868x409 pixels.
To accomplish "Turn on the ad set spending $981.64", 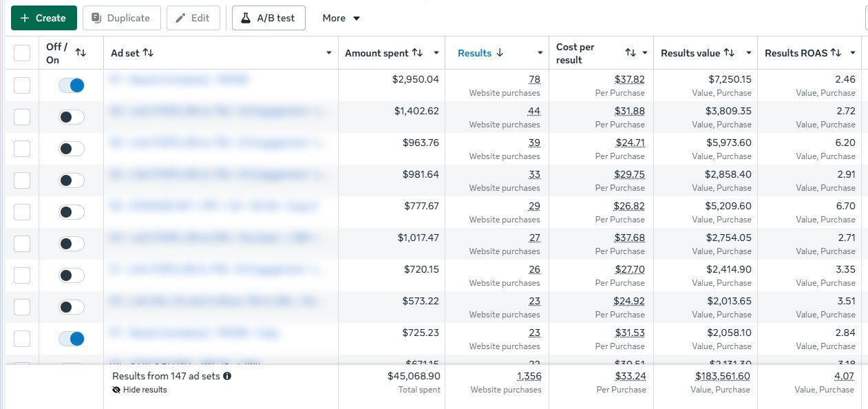I will tap(72, 180).
